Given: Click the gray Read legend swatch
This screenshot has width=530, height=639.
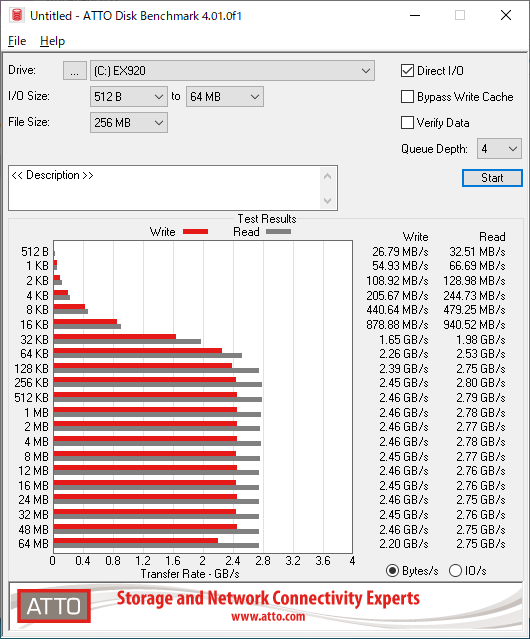Looking at the screenshot, I should [278, 231].
